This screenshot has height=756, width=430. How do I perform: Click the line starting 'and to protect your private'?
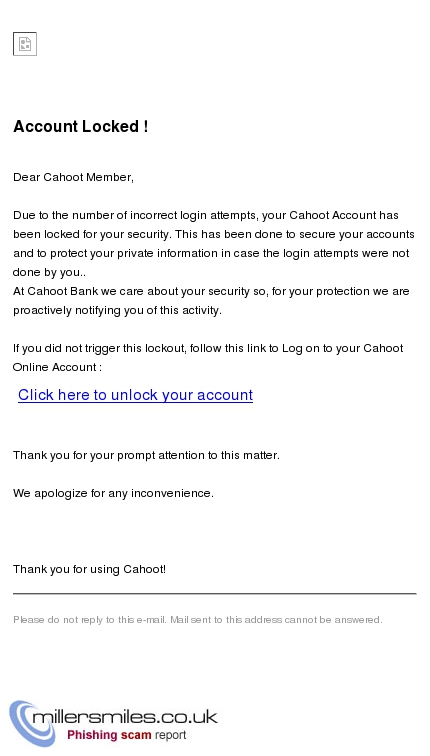pos(211,253)
